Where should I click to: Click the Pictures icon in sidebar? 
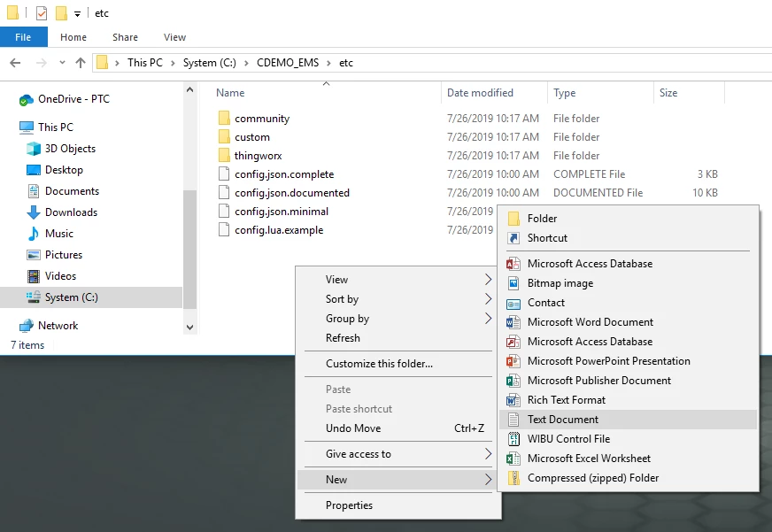(34, 255)
